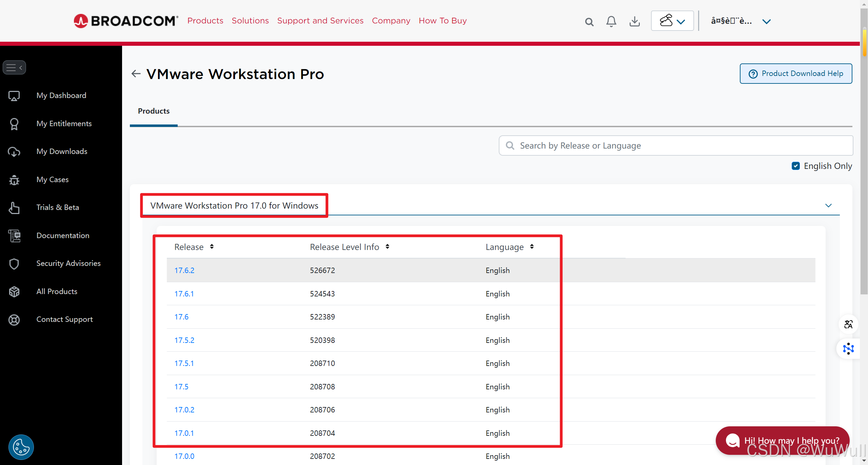868x465 pixels.
Task: Open cookie settings icon at bottom left
Action: point(21,447)
